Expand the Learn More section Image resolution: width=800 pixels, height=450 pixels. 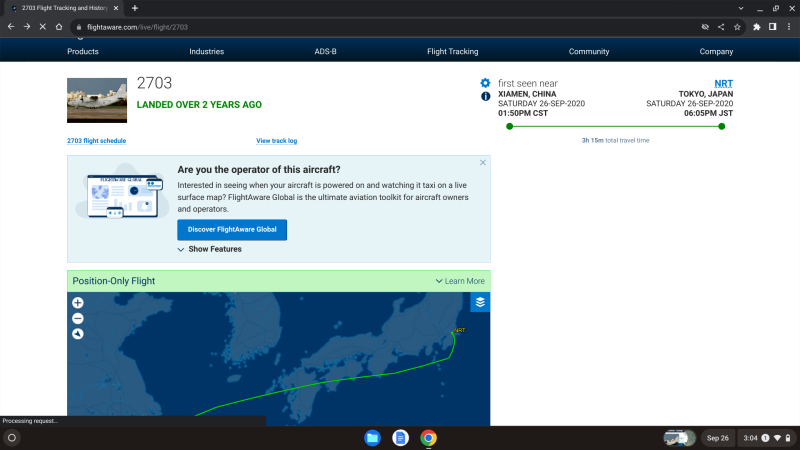coord(460,281)
